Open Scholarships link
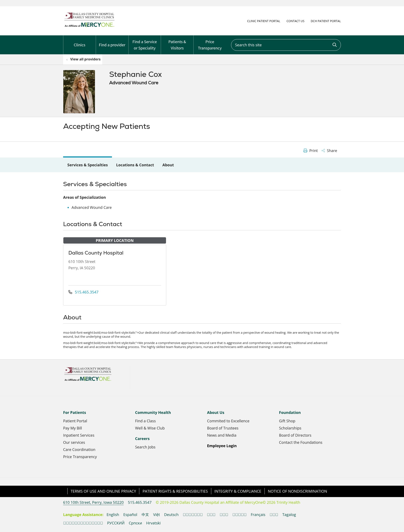This screenshot has height=532, width=404. (290, 428)
